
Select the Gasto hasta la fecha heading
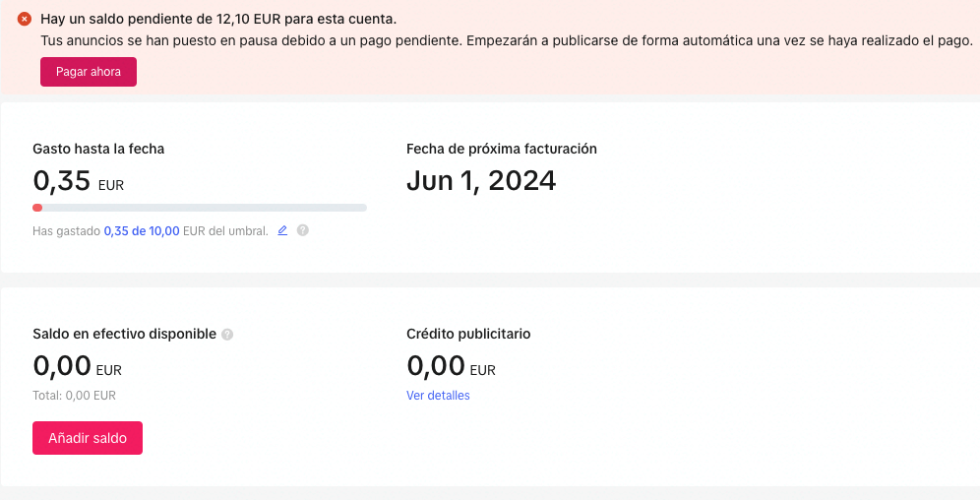(x=98, y=150)
